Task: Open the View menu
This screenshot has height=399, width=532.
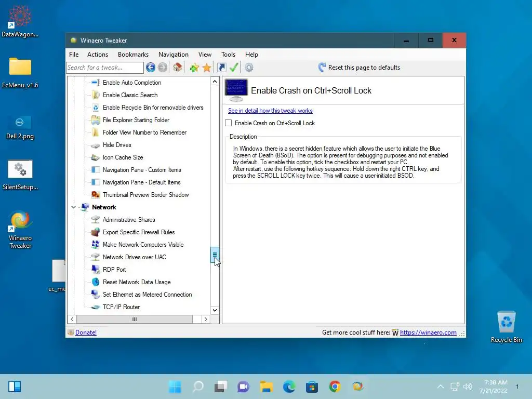Action: pos(205,54)
